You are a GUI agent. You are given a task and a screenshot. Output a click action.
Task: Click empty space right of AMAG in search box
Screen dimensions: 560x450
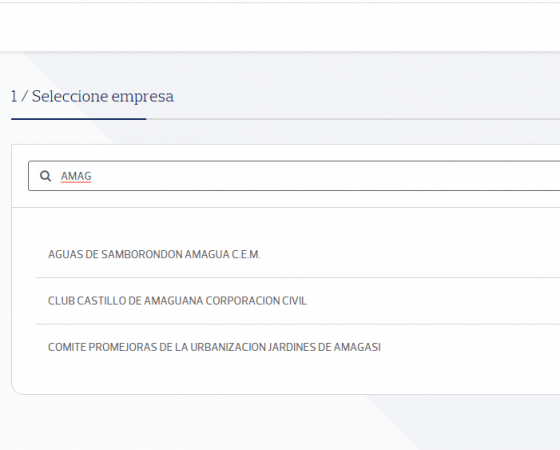click(x=321, y=176)
